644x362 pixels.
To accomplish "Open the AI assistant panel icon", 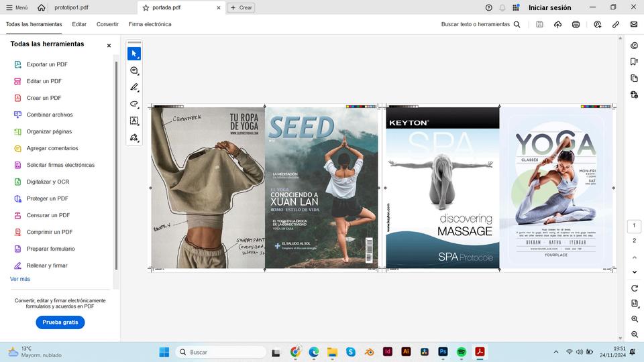I will pos(634,46).
